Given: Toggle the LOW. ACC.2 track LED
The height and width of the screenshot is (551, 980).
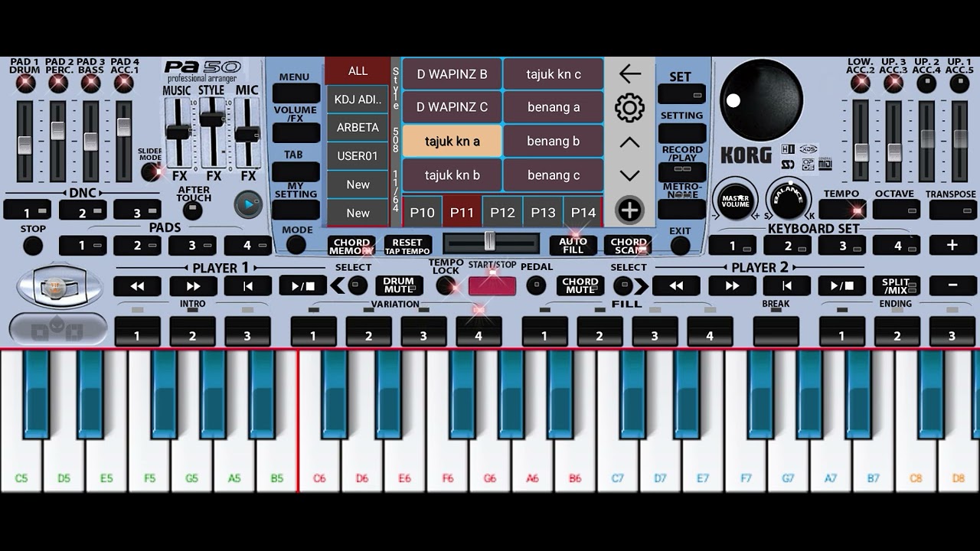Looking at the screenshot, I should point(861,84).
